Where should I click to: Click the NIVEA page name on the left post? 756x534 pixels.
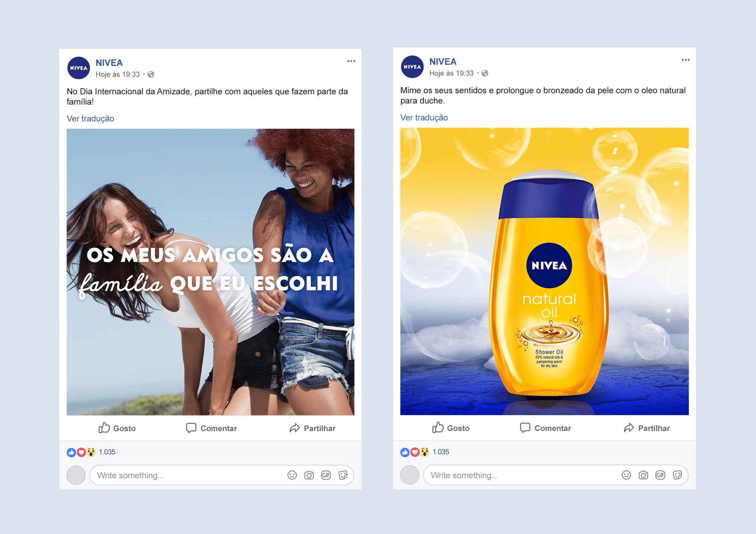tap(109, 63)
